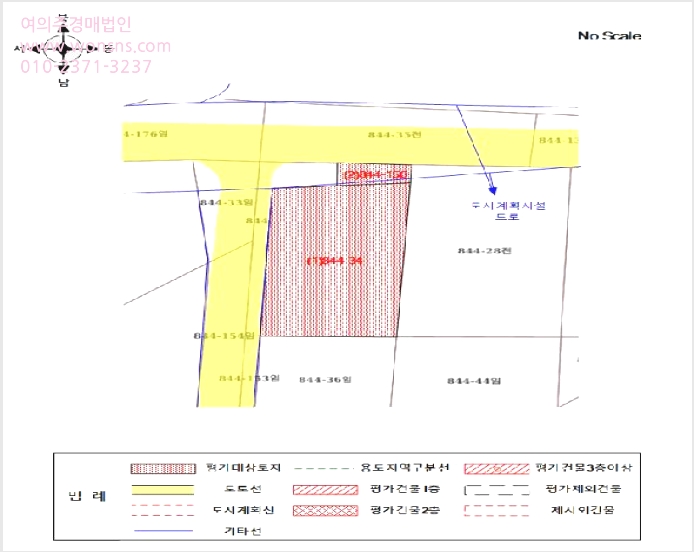Click the green dashed 용도지역구분선 legend sample
Screen dimensions: 694x552
pyautogui.click(x=324, y=468)
